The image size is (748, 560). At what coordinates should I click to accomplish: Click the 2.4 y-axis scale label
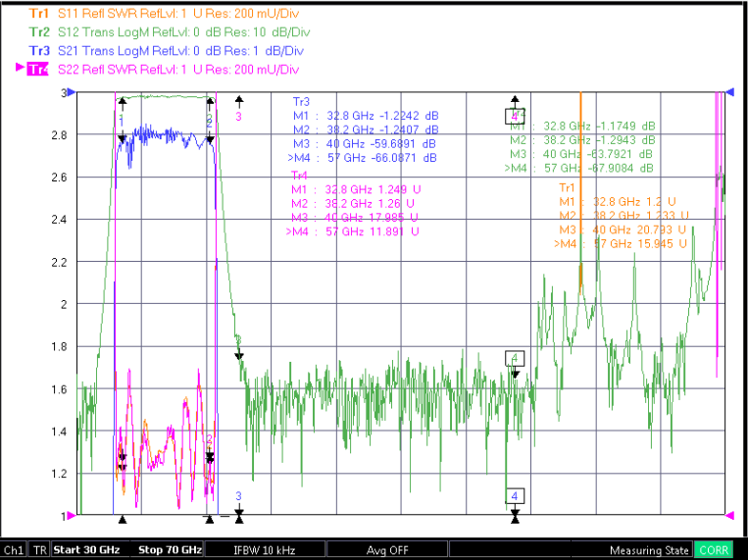point(59,219)
